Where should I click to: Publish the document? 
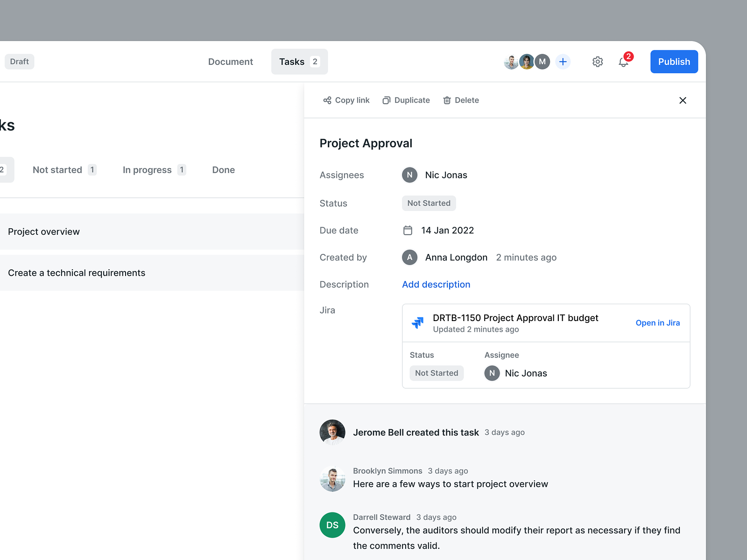click(674, 62)
